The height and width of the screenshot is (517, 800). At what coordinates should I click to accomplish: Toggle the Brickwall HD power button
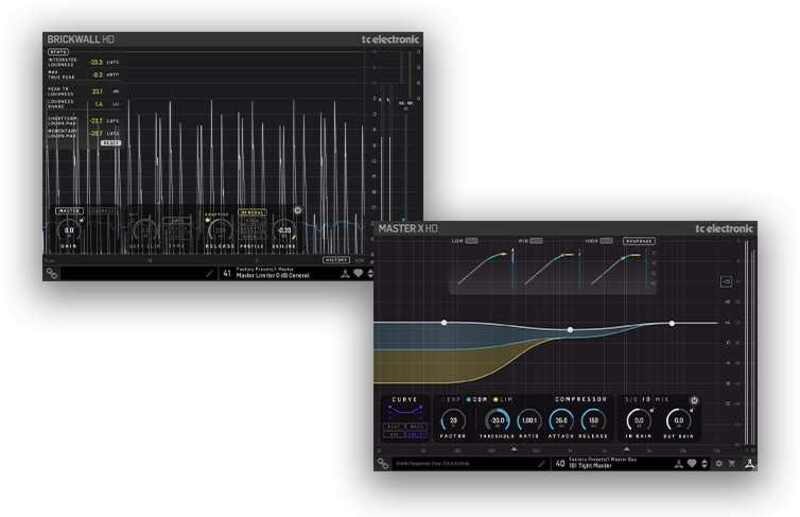(x=297, y=211)
